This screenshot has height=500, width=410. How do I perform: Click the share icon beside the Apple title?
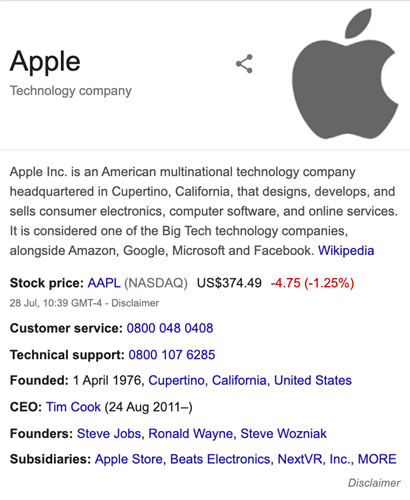coord(244,64)
